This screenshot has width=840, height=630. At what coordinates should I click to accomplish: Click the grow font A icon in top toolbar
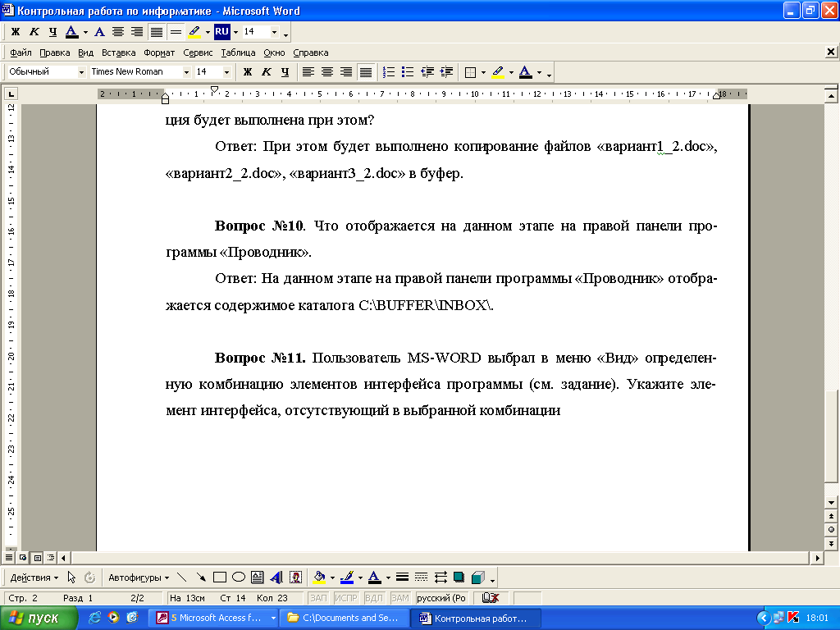click(99, 32)
